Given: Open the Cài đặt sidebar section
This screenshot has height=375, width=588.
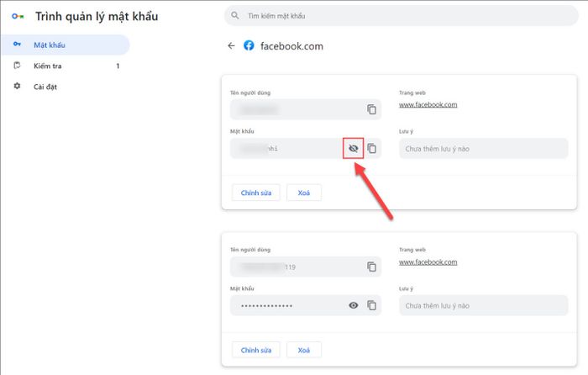Looking at the screenshot, I should coord(65,87).
